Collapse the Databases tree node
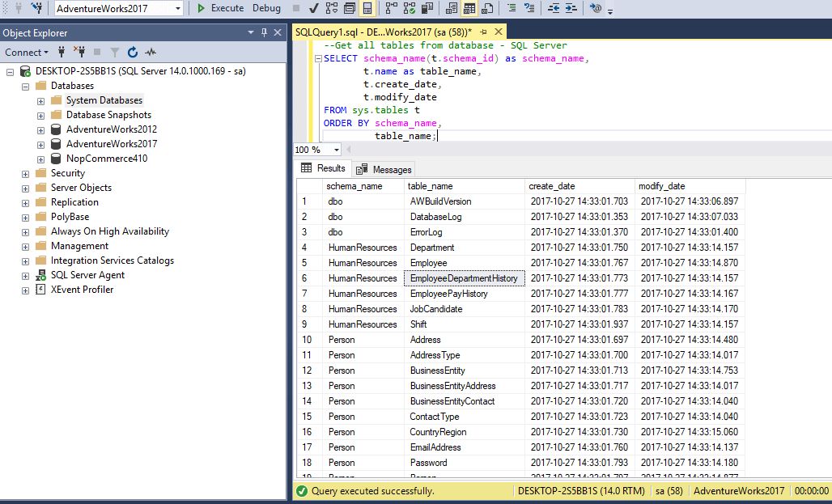832x504 pixels. coord(26,85)
